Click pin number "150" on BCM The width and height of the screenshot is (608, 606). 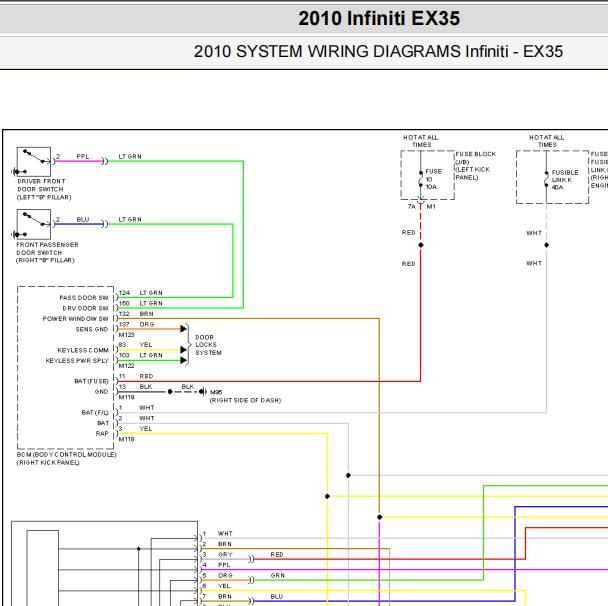[124, 303]
